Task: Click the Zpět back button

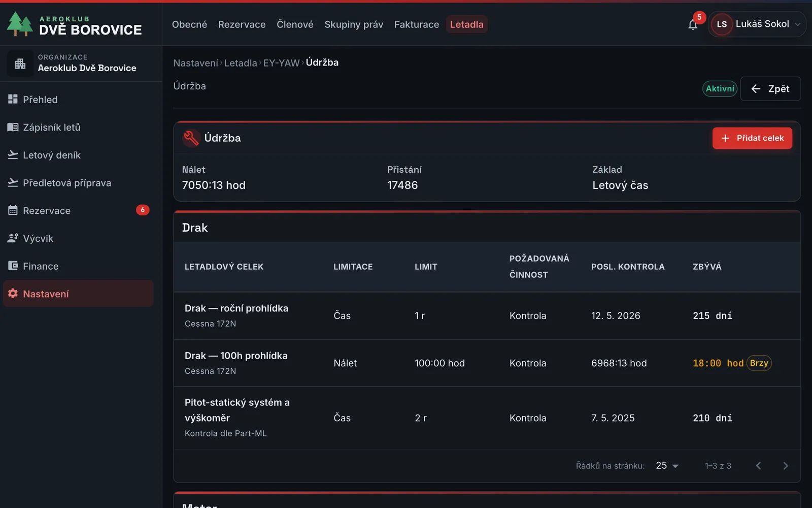Action: click(770, 89)
